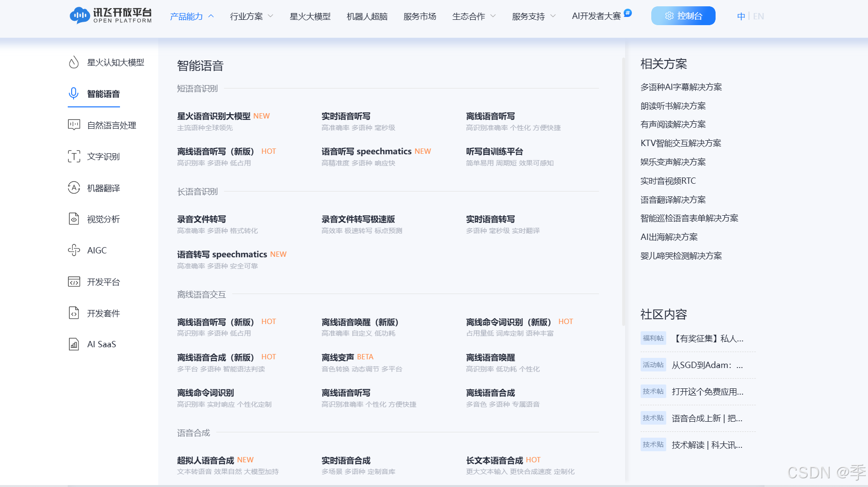Open 实时语音转写 link
This screenshot has width=868, height=487.
coord(491,219)
